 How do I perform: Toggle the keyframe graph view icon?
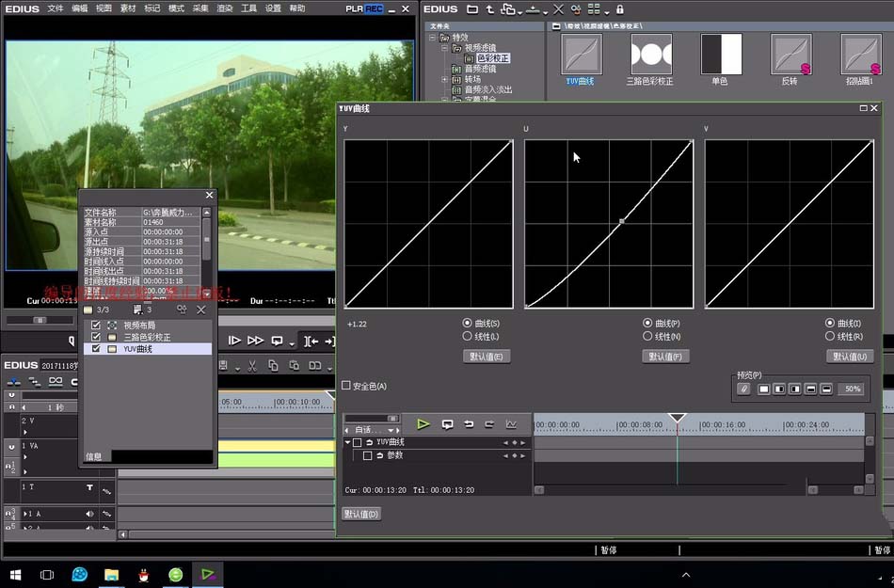coord(511,424)
